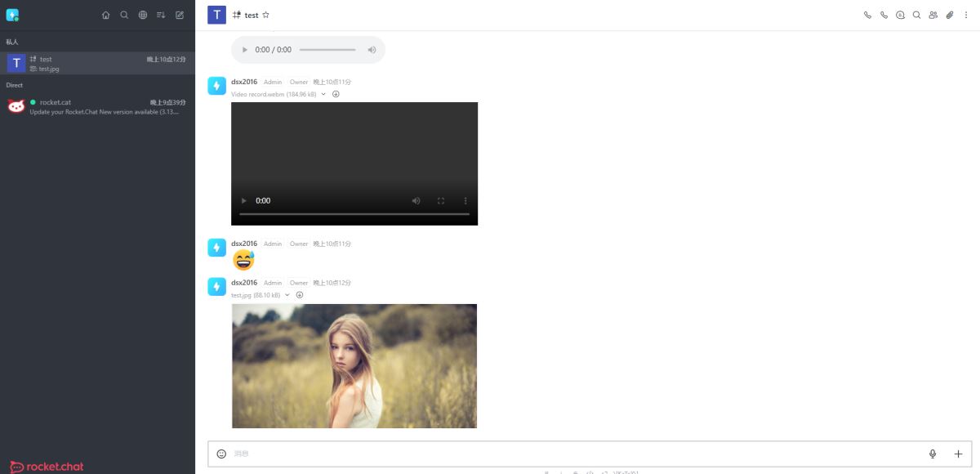Viewport: 980px width, 474px height.
Task: Click dsx2016 name on test.jpg message
Action: point(244,283)
